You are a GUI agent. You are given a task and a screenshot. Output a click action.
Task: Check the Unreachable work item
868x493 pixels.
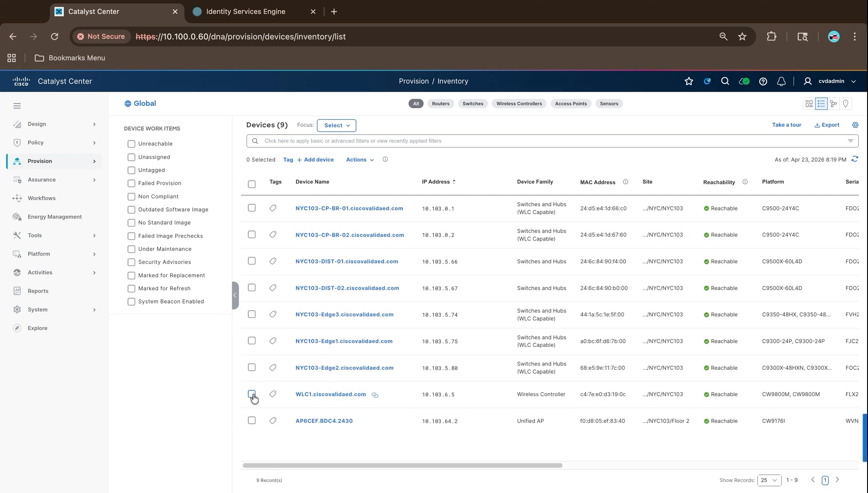tap(131, 144)
